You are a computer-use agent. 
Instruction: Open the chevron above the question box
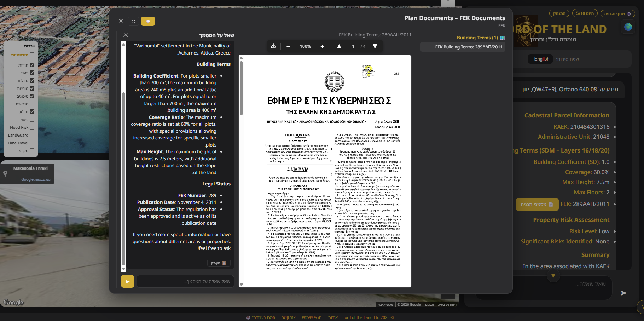[553, 276]
